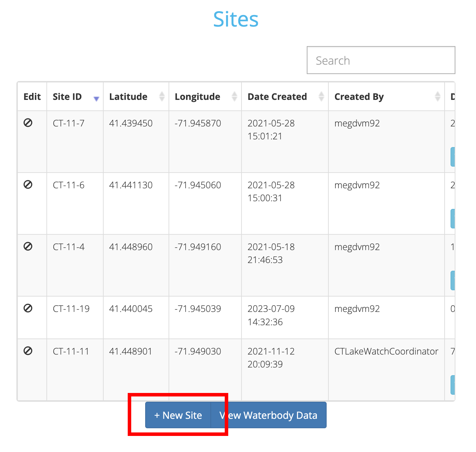Focus the Search input field
The width and height of the screenshot is (476, 452).
click(381, 60)
